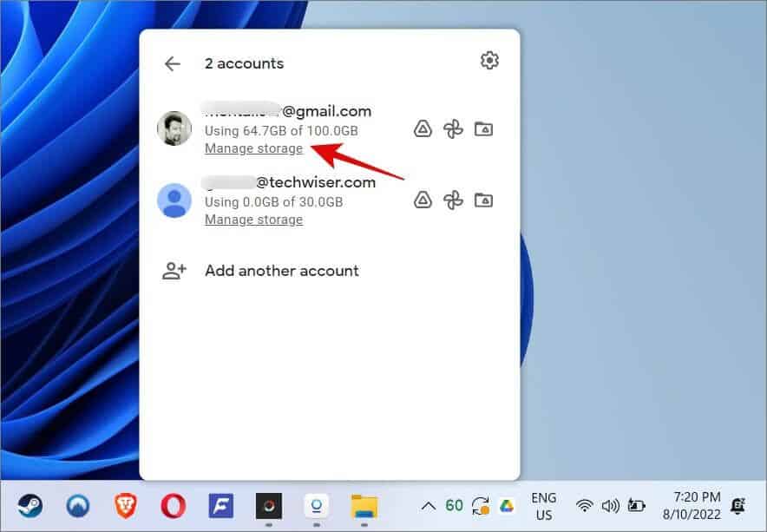Viewport: 767px width, 532px height.
Task: Open Google Drive icon for techwiser.com account
Action: pos(423,200)
